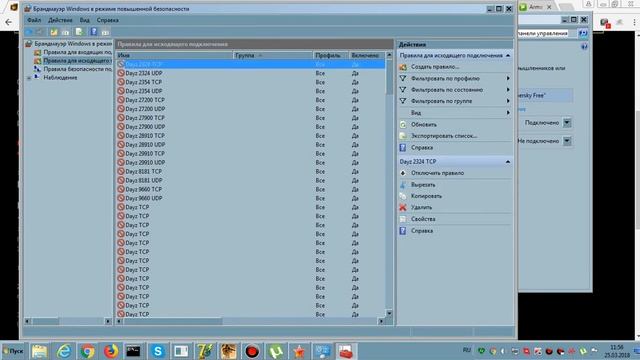Sort rules by the Группа column header
This screenshot has height=360, width=640.
point(273,55)
